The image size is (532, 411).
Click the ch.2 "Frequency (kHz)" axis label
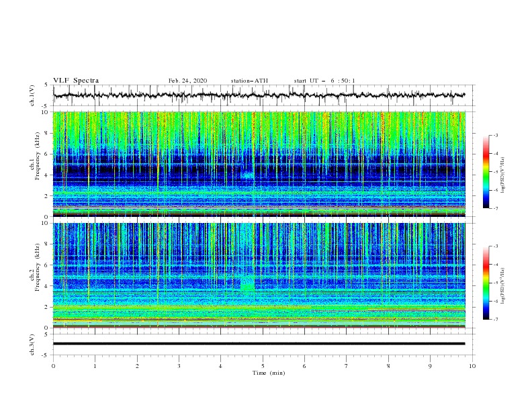(38, 267)
